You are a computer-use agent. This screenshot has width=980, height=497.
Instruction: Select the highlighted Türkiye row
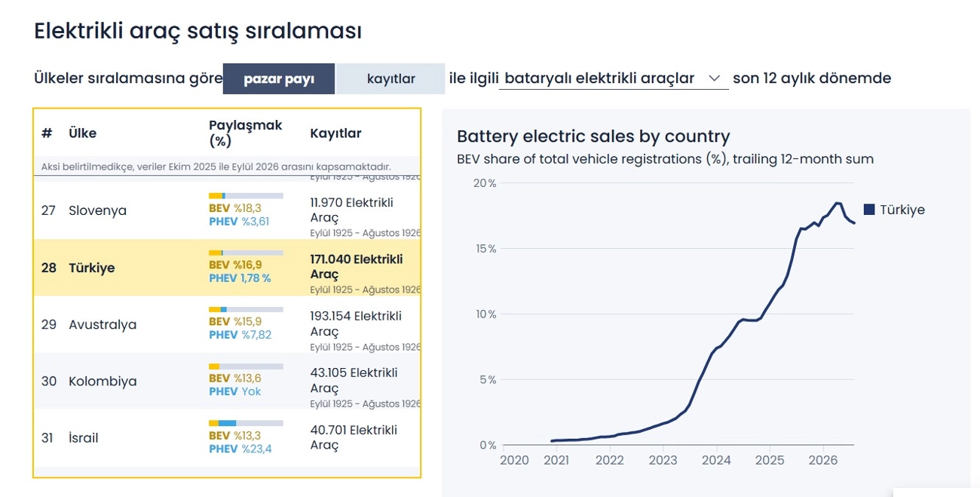click(227, 268)
